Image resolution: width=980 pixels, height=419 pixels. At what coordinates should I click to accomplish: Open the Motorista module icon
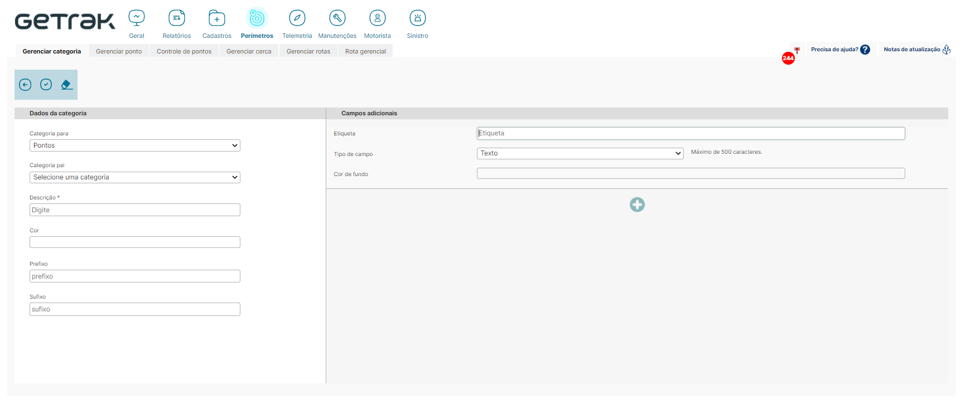(378, 18)
